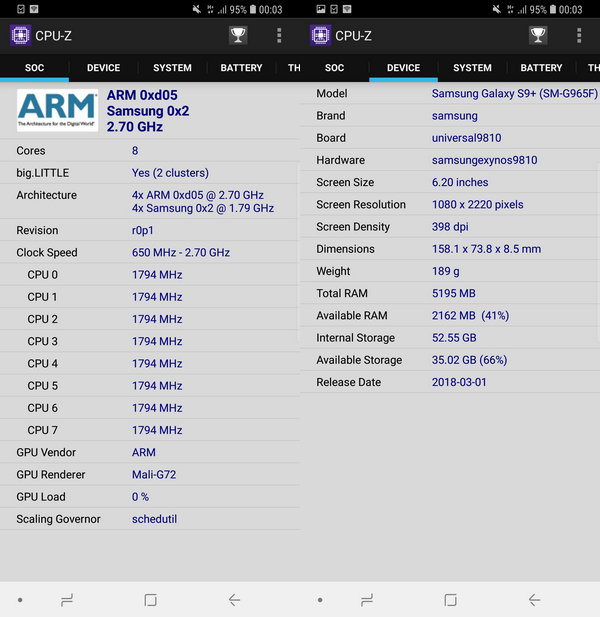Open recent apps in left navigation bar
Image resolution: width=600 pixels, height=617 pixels.
67,600
